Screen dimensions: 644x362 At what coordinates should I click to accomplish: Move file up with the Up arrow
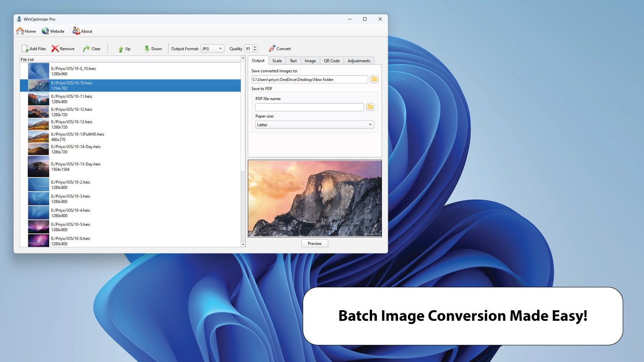121,49
